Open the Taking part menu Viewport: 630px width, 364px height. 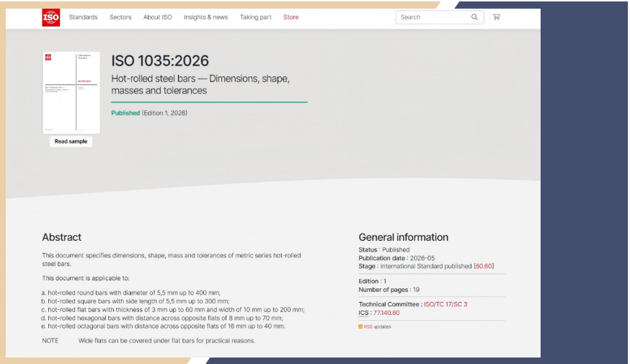pos(256,17)
